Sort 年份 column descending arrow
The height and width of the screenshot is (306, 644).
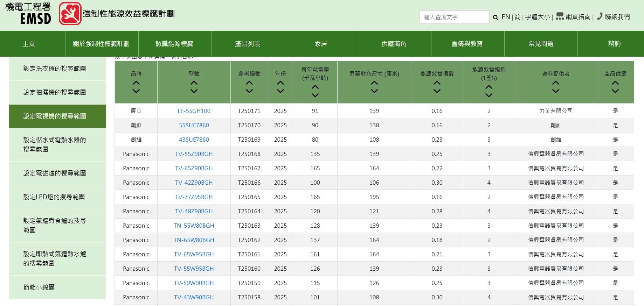point(281,91)
